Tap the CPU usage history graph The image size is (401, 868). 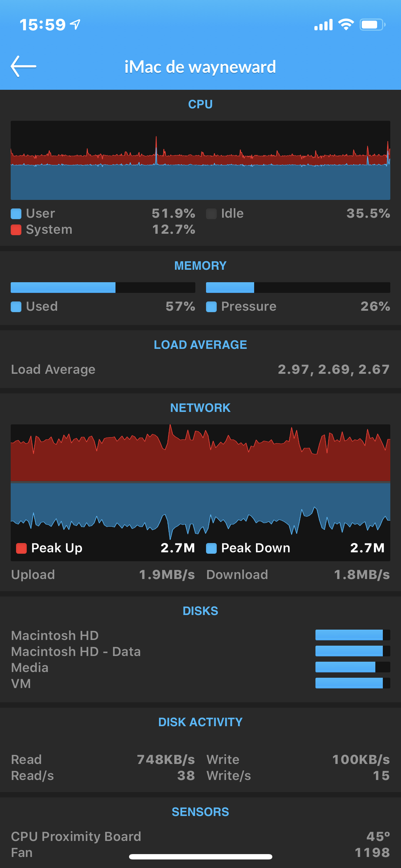(x=200, y=160)
